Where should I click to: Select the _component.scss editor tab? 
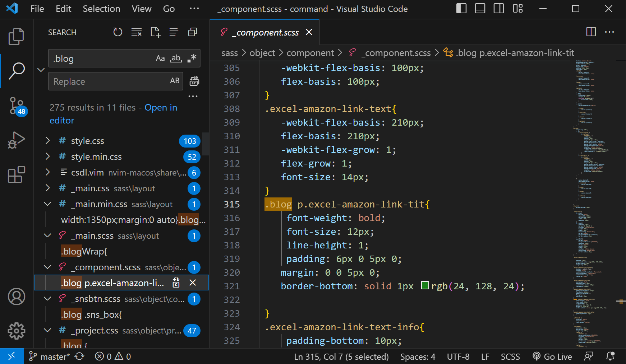(265, 32)
